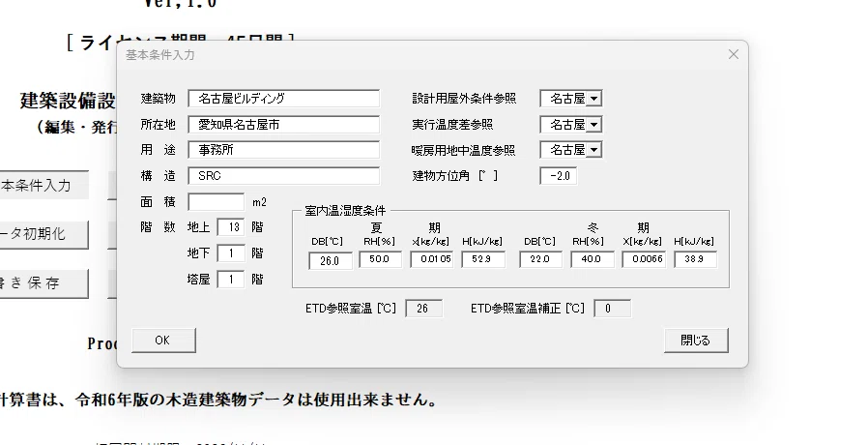Click the 地下 floors field

point(231,253)
